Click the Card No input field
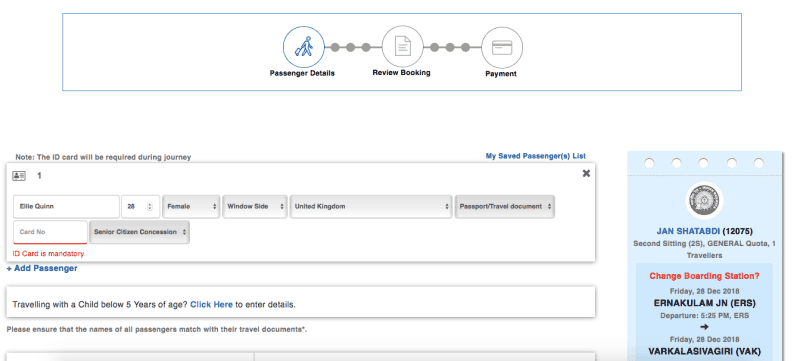This screenshot has width=800, height=361. tap(51, 232)
